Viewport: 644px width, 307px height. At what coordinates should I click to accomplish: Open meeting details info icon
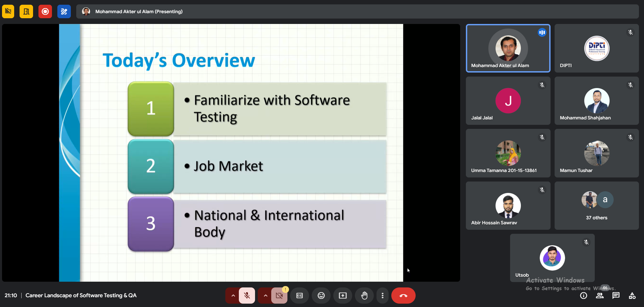(x=583, y=296)
